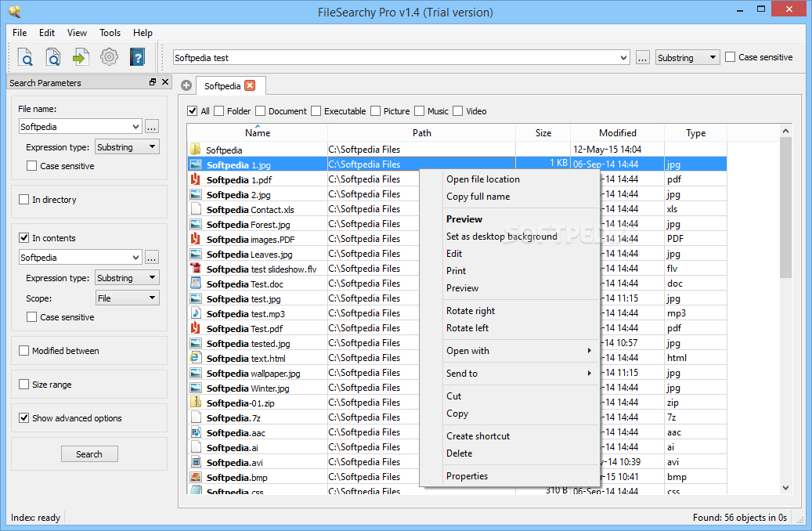Image resolution: width=812 pixels, height=531 pixels.
Task: Click the zip icon of Softpedia-01.zip
Action: coord(196,403)
